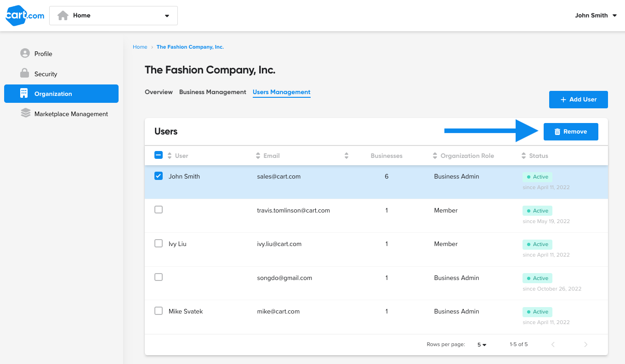The width and height of the screenshot is (625, 364).
Task: Switch to the Overview tab
Action: pos(159,92)
